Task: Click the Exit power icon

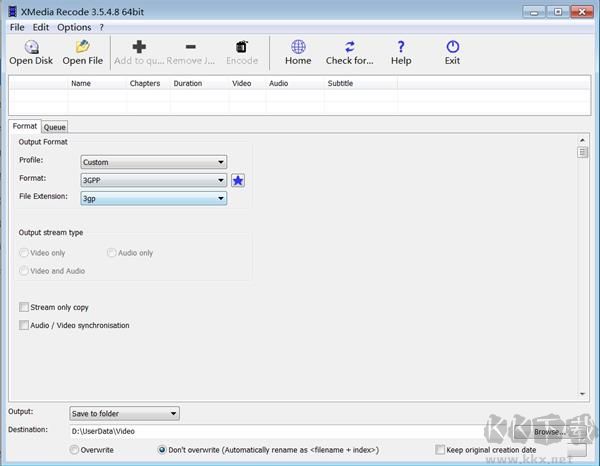Action: click(452, 47)
